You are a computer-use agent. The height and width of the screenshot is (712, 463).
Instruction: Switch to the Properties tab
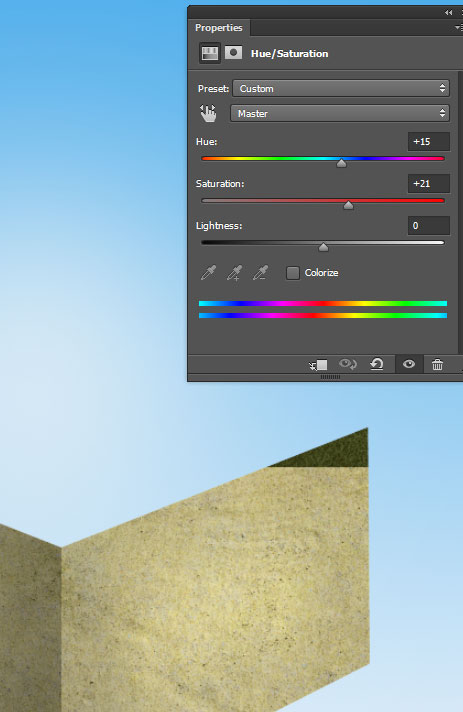point(219,28)
